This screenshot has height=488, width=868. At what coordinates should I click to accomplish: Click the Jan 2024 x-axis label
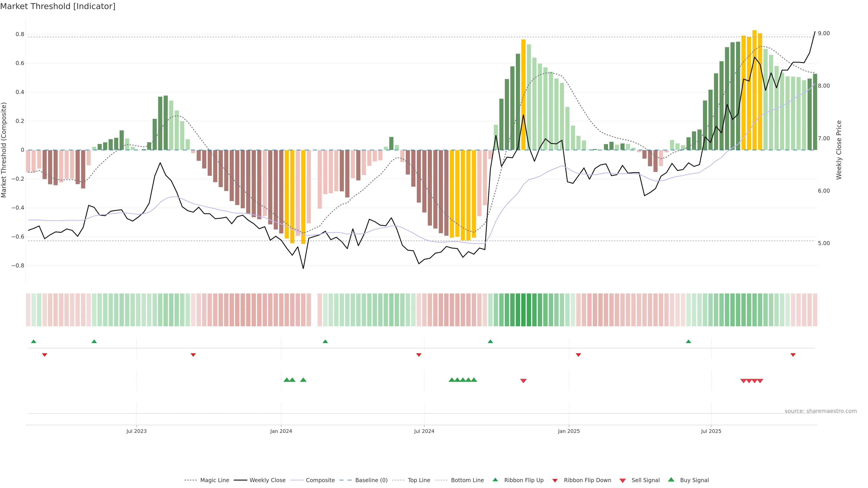point(281,432)
